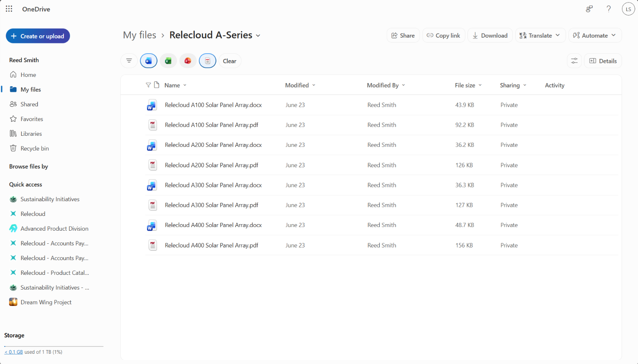Click the PDF icon for A300 pdf
638x364 pixels.
(x=153, y=205)
